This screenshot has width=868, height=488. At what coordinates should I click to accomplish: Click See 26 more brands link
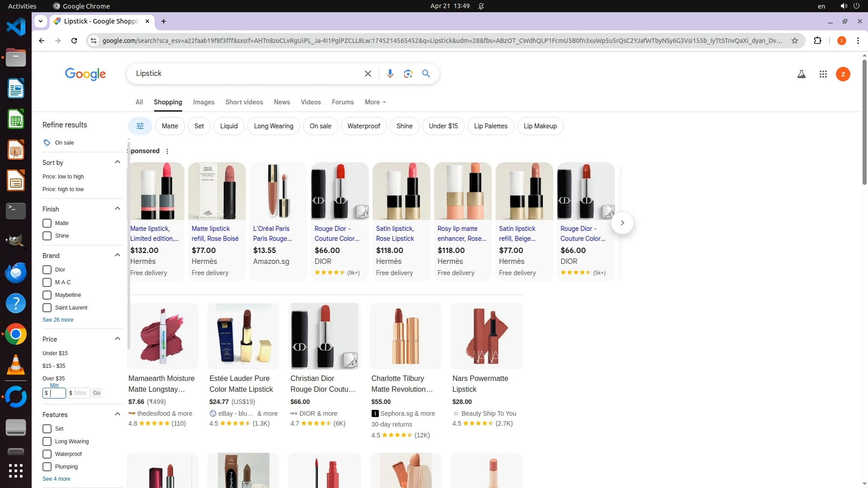pyautogui.click(x=58, y=320)
